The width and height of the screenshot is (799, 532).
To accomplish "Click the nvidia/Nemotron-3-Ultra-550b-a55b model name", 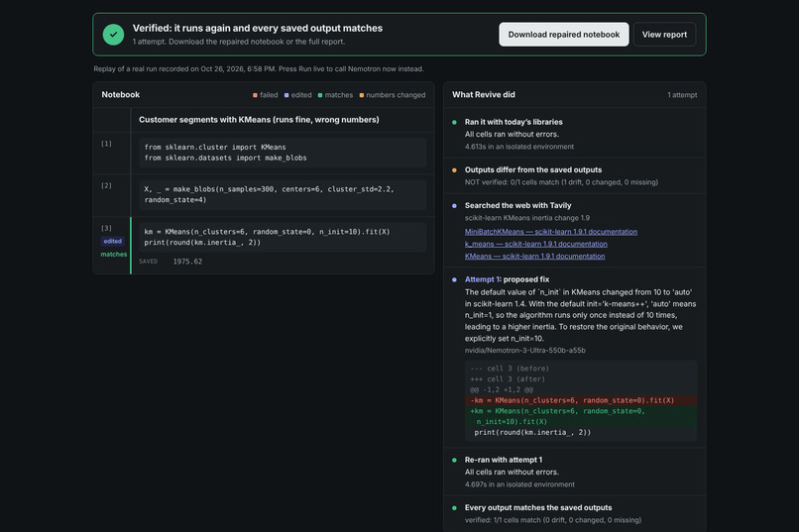I will (524, 351).
